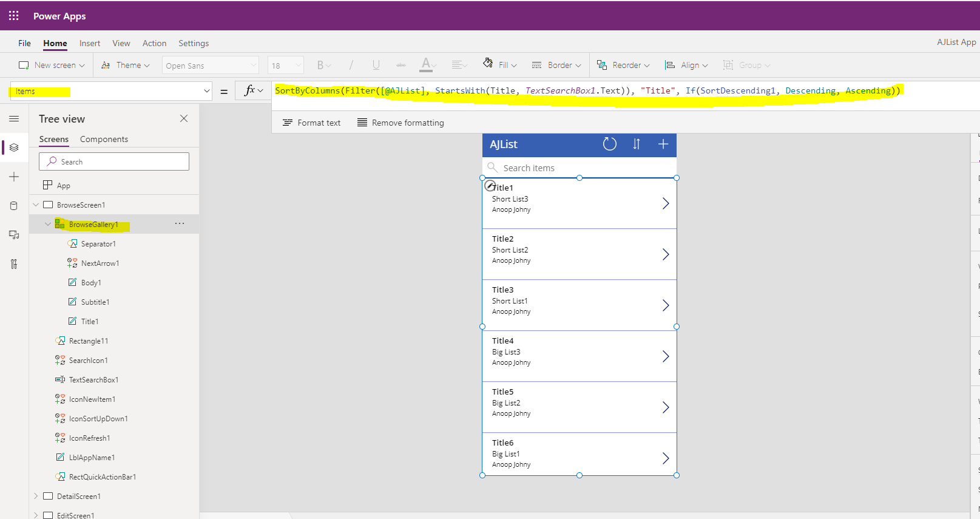
Task: Open the Fill color menu
Action: point(500,65)
